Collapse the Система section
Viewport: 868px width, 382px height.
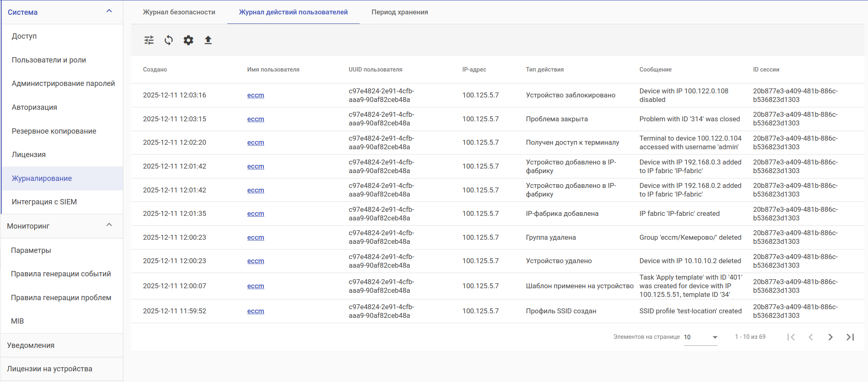click(x=109, y=11)
